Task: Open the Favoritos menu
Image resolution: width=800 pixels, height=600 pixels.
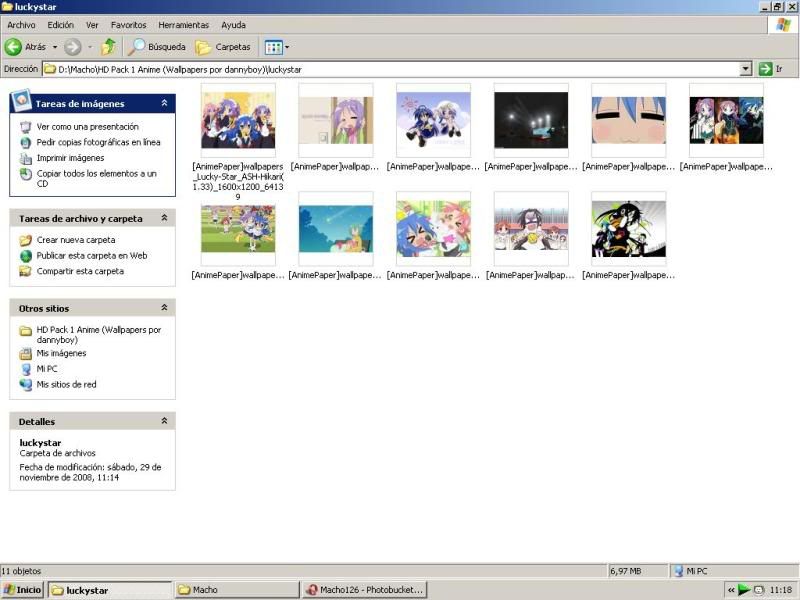Action: point(129,25)
